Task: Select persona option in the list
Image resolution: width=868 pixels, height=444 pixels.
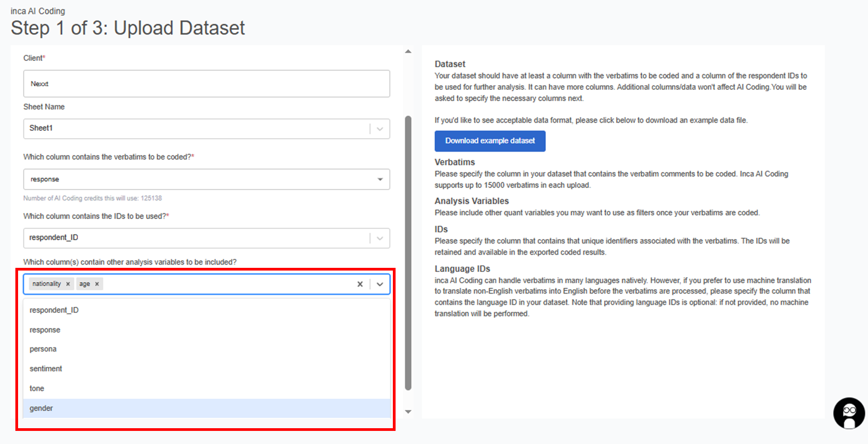Action: tap(43, 349)
